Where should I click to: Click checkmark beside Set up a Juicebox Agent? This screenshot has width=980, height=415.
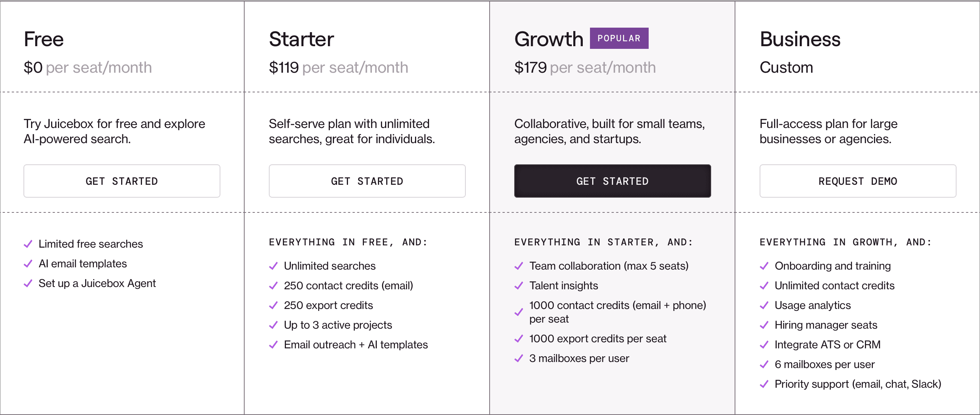(x=28, y=283)
